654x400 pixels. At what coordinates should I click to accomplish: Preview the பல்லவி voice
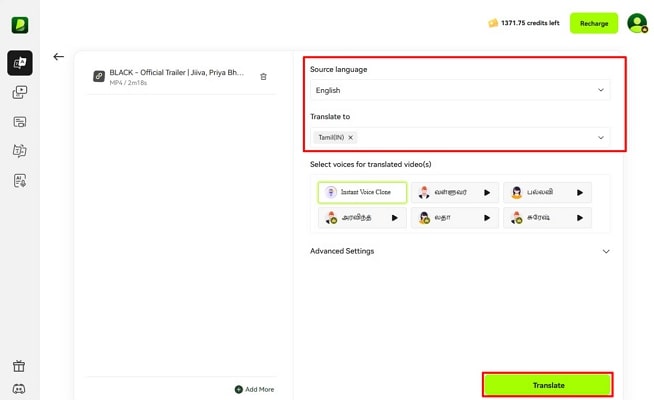580,193
